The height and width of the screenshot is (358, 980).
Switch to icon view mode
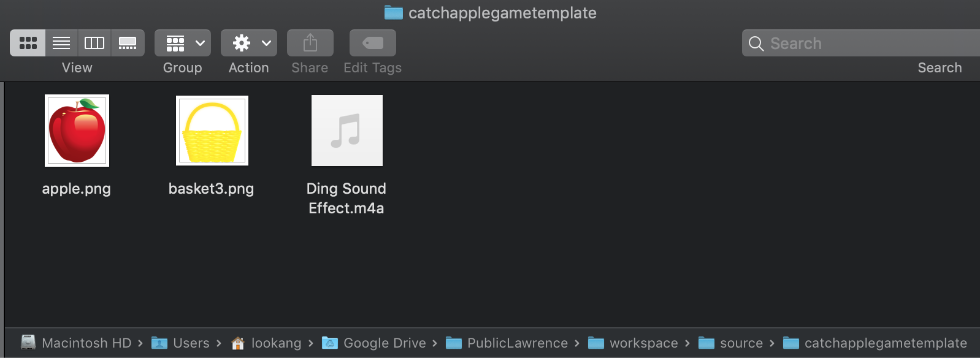pyautogui.click(x=28, y=43)
